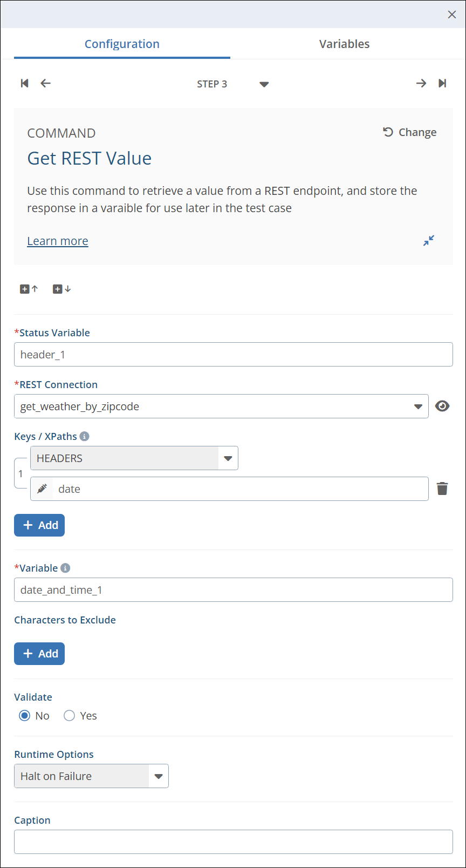Screen dimensions: 466x868
Task: Preview the REST connection with eye icon
Action: point(442,406)
